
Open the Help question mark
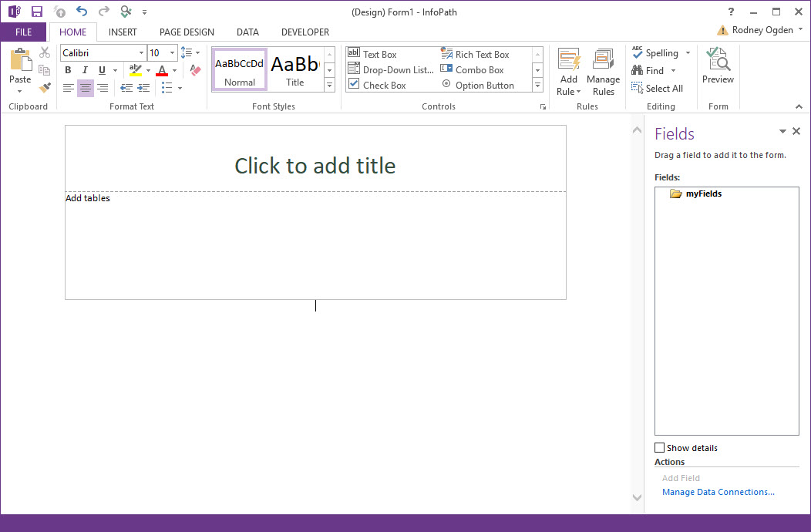731,12
